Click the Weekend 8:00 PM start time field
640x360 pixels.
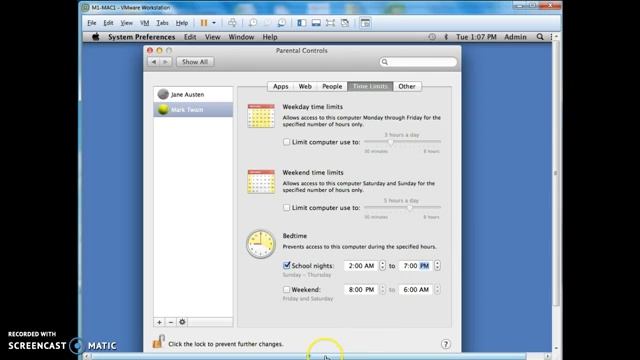(x=361, y=289)
